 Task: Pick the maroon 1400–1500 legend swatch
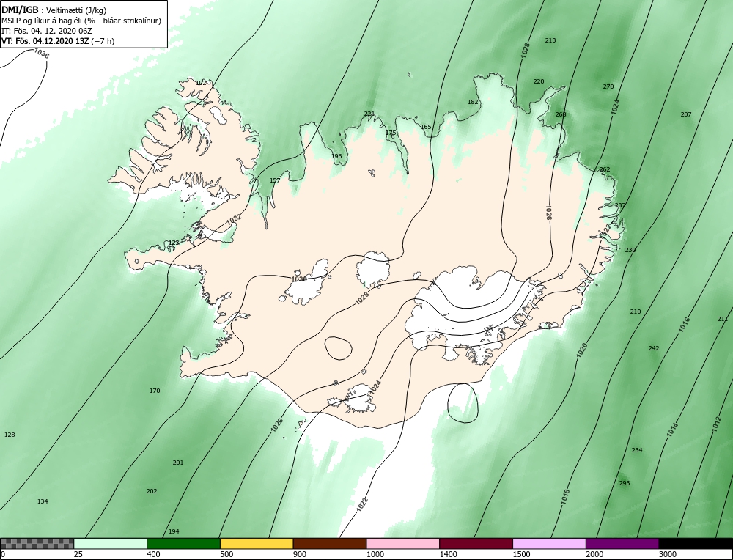point(476,544)
